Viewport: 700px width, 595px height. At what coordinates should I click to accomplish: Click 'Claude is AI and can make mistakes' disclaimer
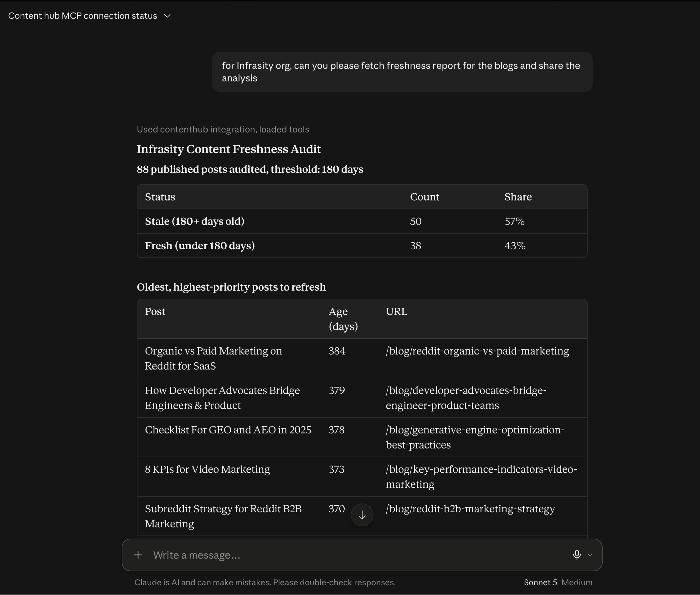[265, 582]
